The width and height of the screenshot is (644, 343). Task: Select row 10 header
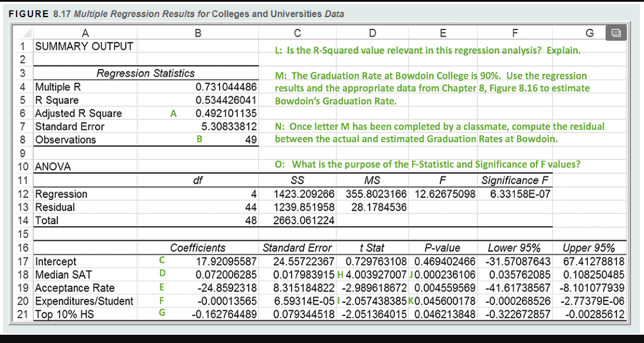pyautogui.click(x=24, y=166)
